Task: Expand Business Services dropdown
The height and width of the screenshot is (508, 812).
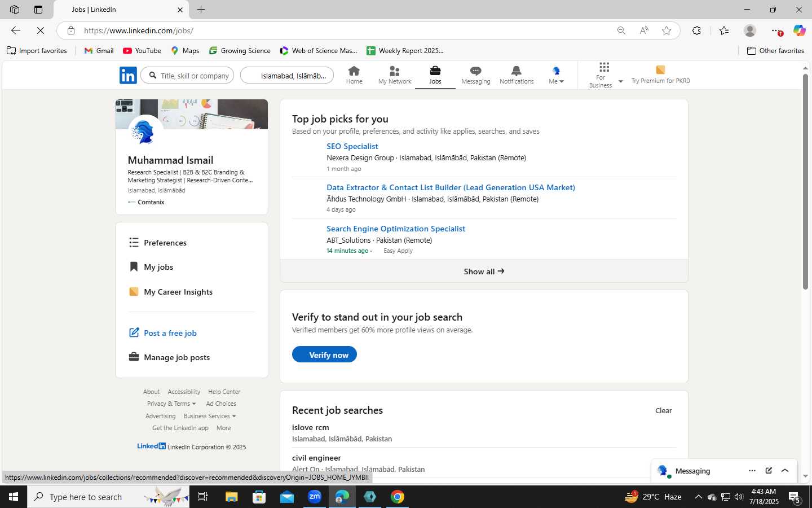Action: coord(210,416)
